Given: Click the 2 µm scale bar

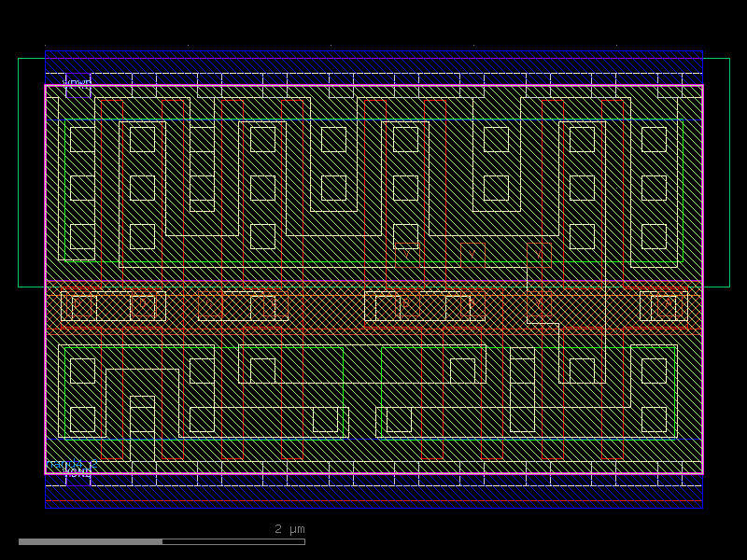Looking at the screenshot, I should pyautogui.click(x=289, y=530).
